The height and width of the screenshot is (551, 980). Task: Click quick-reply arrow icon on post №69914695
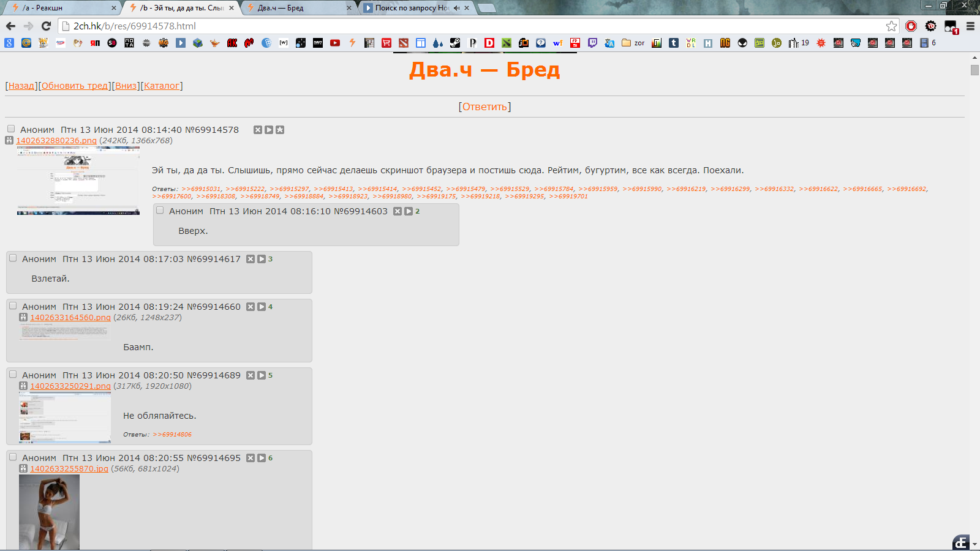262,458
